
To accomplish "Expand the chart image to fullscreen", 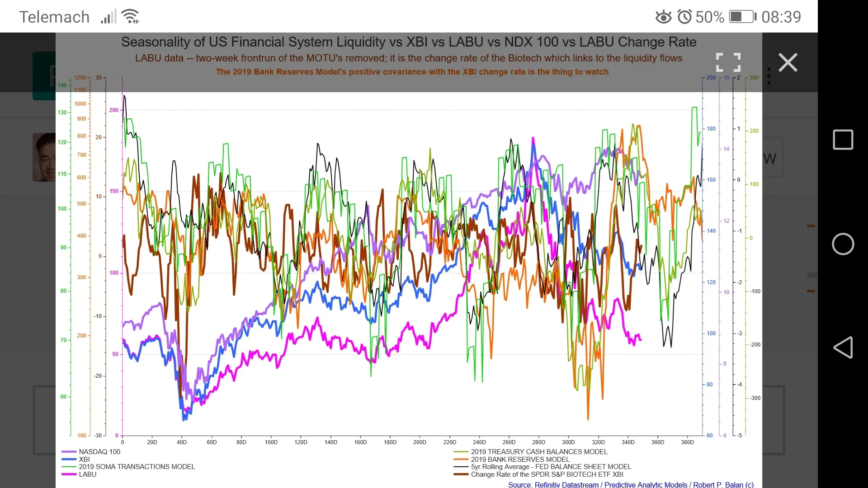I will coord(728,62).
